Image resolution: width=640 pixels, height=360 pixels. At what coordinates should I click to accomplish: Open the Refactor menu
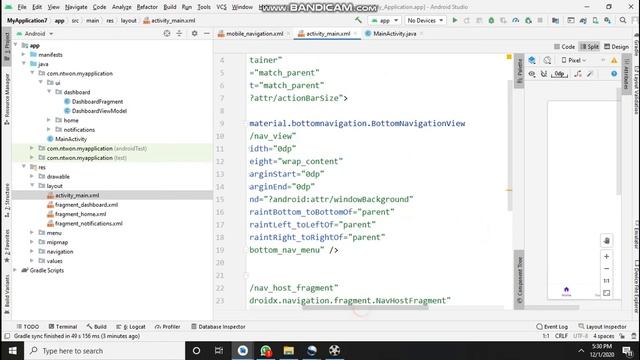[x=147, y=7]
